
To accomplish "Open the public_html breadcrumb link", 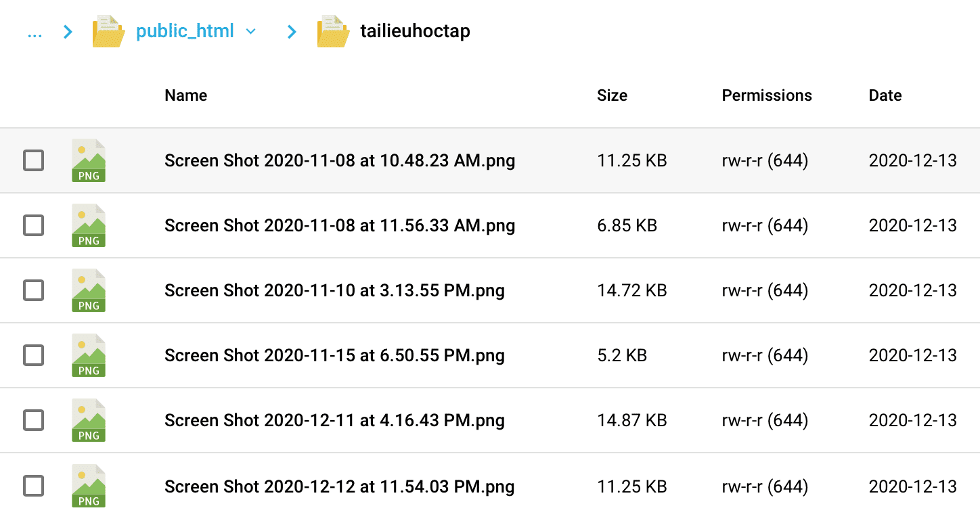I will [185, 31].
